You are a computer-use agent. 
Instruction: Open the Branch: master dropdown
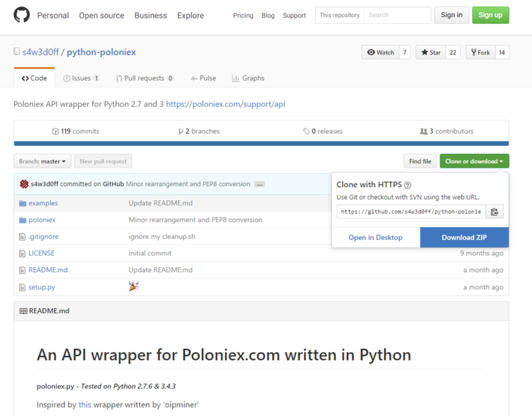coord(42,161)
